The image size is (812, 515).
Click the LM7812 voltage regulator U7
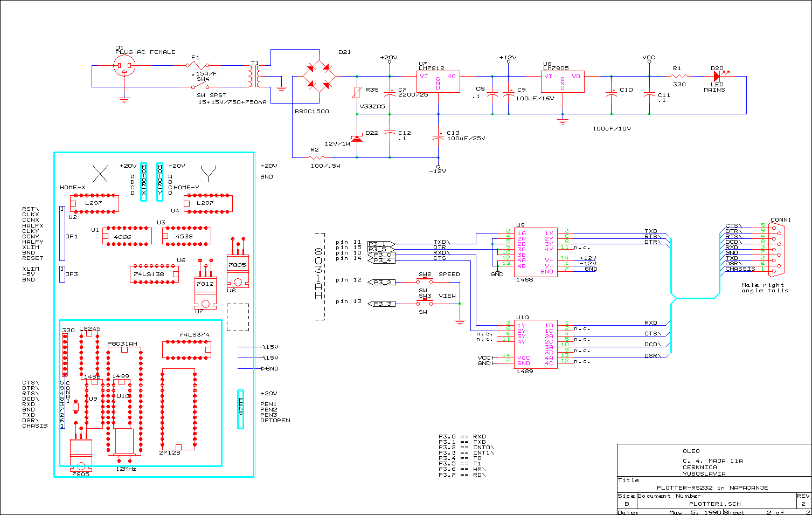(439, 82)
